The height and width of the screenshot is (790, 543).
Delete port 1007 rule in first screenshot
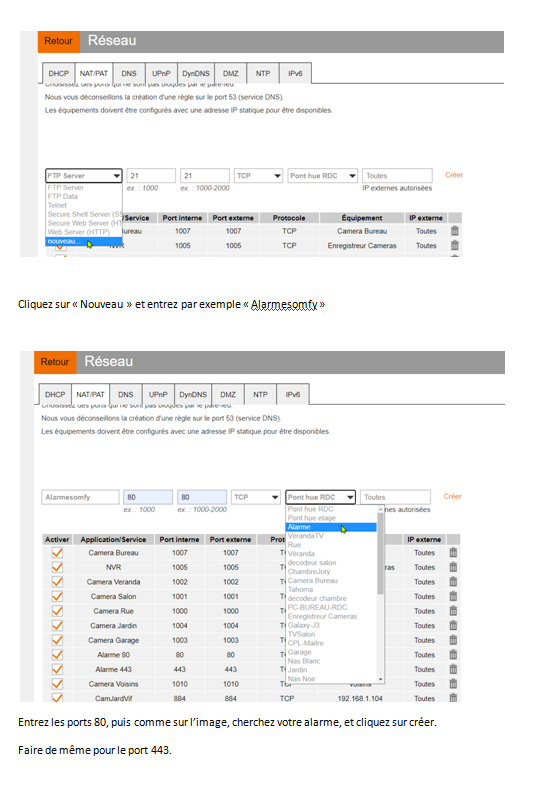pyautogui.click(x=454, y=231)
